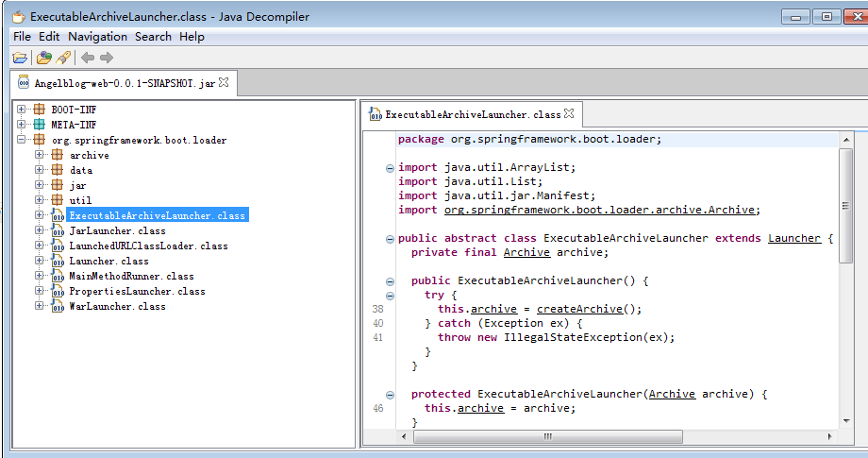Click the MainMethodRunner.class file icon
Image resolution: width=868 pixels, height=458 pixels.
[x=58, y=276]
